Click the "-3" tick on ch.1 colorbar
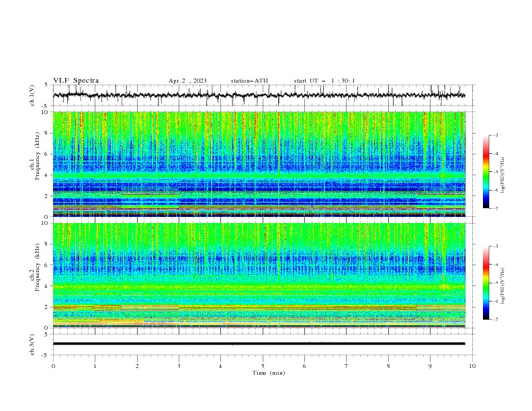The height and width of the screenshot is (411, 532). pyautogui.click(x=496, y=135)
